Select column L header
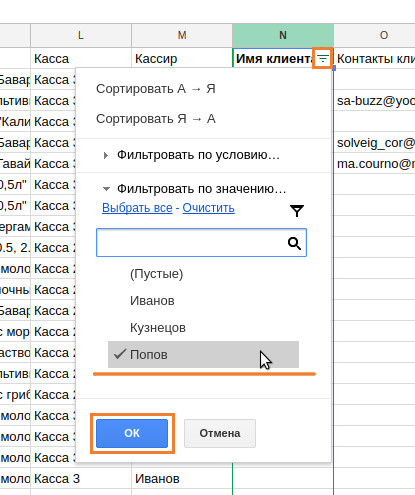Screen dimensions: 415x495 coord(81,35)
